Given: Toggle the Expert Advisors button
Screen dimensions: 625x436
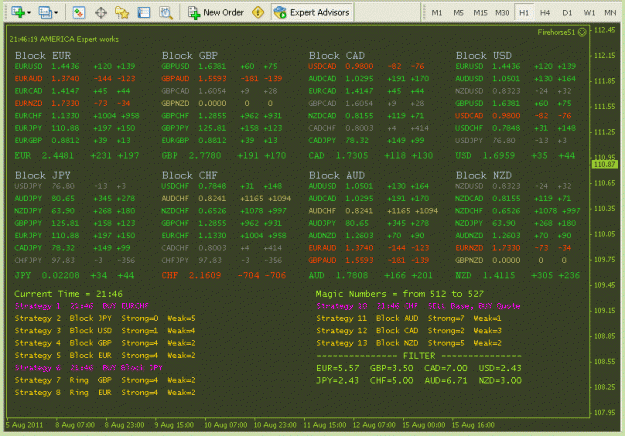Looking at the screenshot, I should (312, 12).
